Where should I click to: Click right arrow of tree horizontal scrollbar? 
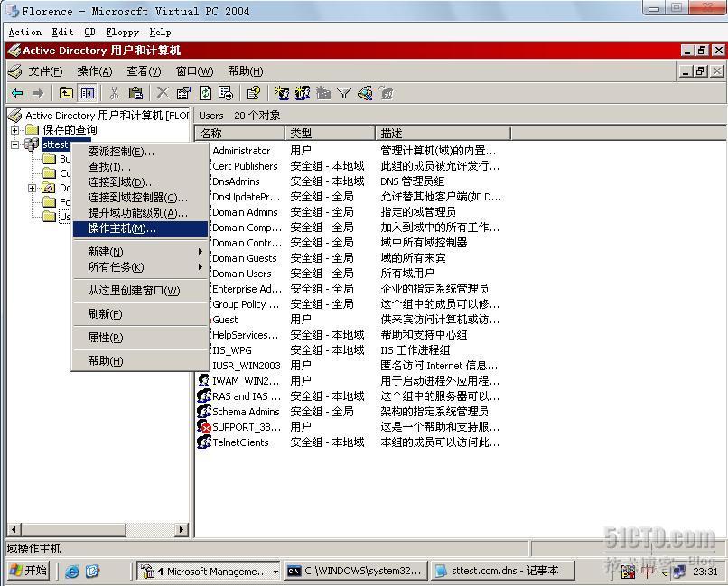182,529
